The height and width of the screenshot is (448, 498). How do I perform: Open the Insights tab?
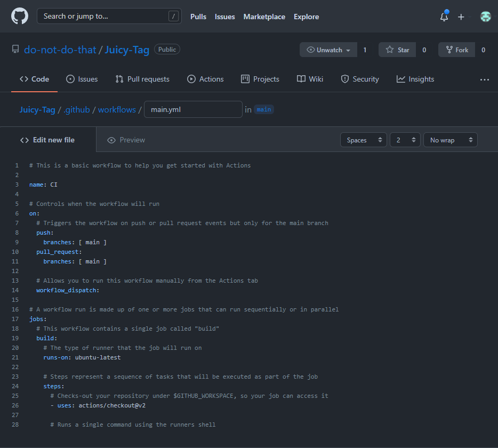click(x=415, y=79)
